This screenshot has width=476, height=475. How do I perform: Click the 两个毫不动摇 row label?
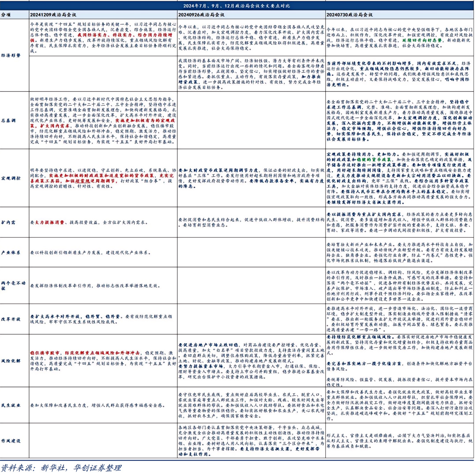click(14, 285)
